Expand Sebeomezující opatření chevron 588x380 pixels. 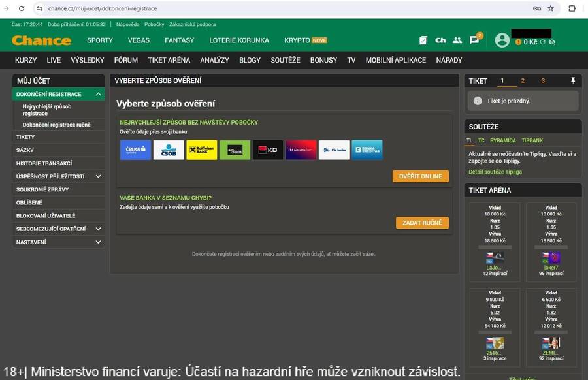pos(98,229)
